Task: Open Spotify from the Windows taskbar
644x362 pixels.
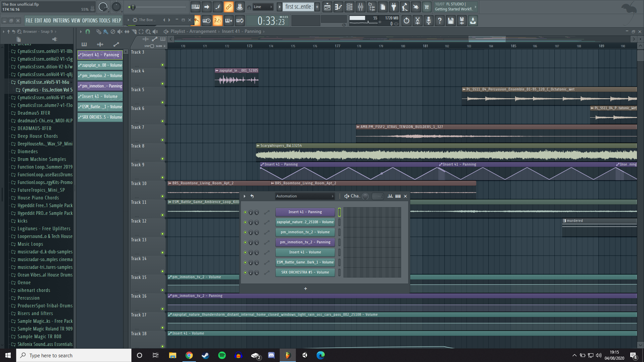Action: coord(222,355)
